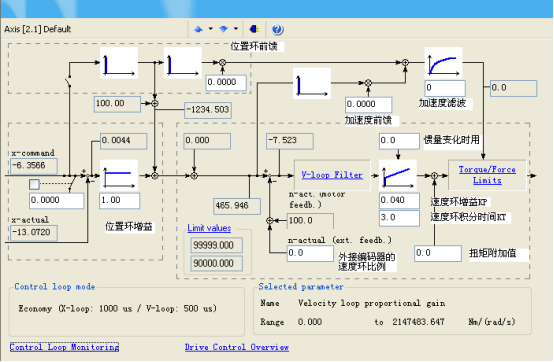Click the help question mark icon
Screen dimensions: 554x362
click(277, 29)
